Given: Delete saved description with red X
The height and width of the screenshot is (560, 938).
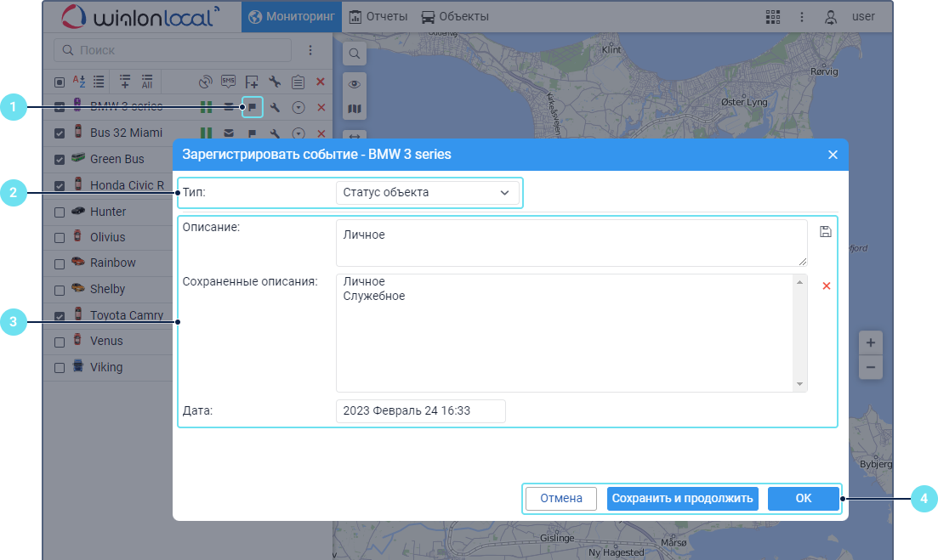Looking at the screenshot, I should pos(826,286).
